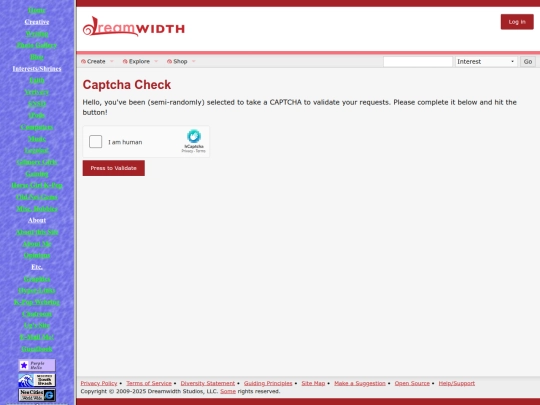Open the Photo Gallery sidebar link
This screenshot has width=540, height=405.
(37, 45)
